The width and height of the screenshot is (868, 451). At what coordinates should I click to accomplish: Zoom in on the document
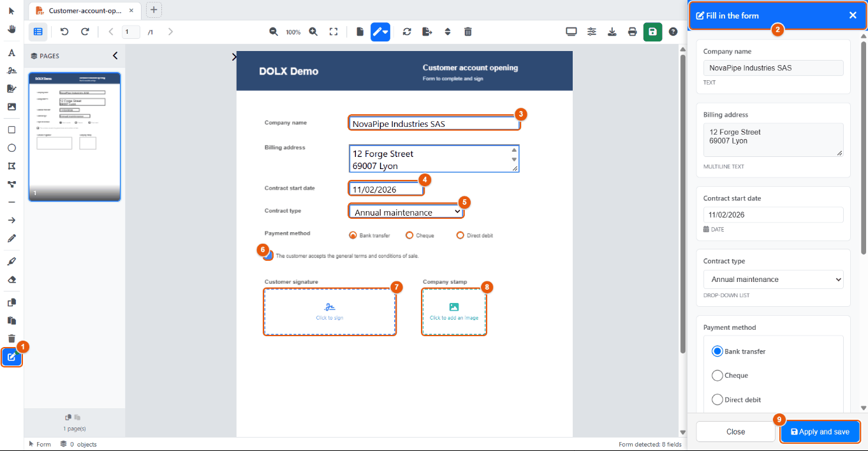pos(313,32)
